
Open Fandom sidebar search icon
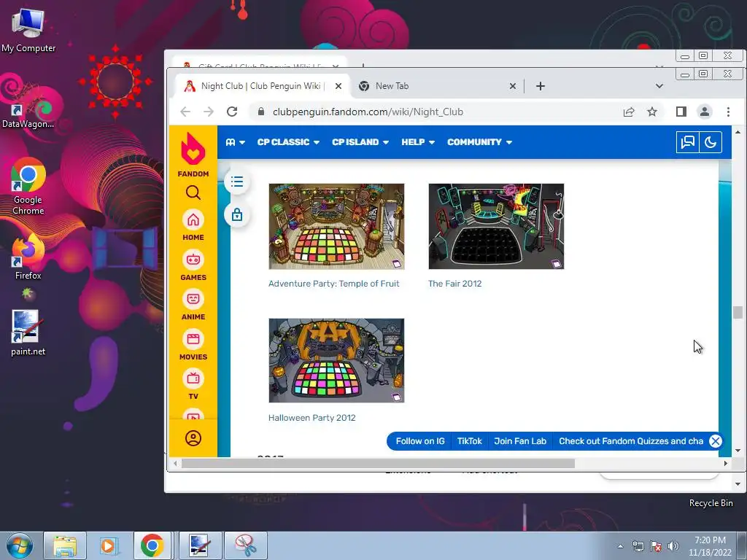(193, 192)
